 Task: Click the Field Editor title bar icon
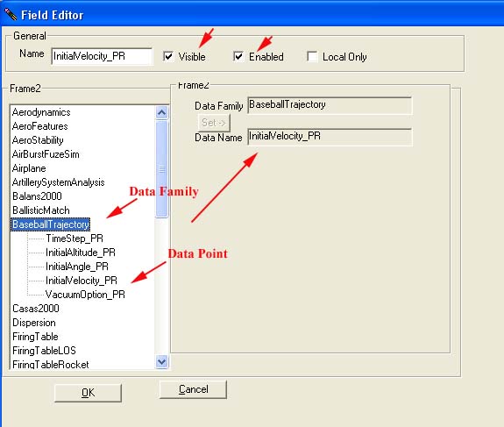coord(10,15)
